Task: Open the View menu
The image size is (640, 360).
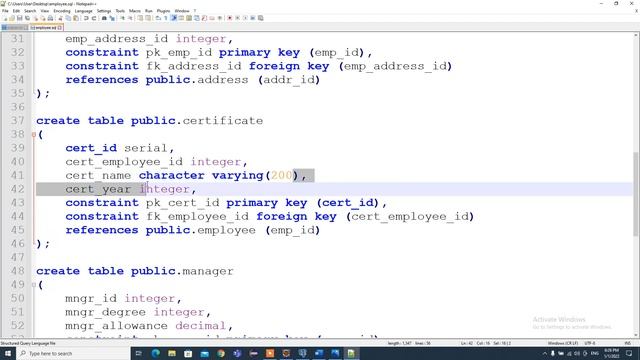Action: [45, 11]
